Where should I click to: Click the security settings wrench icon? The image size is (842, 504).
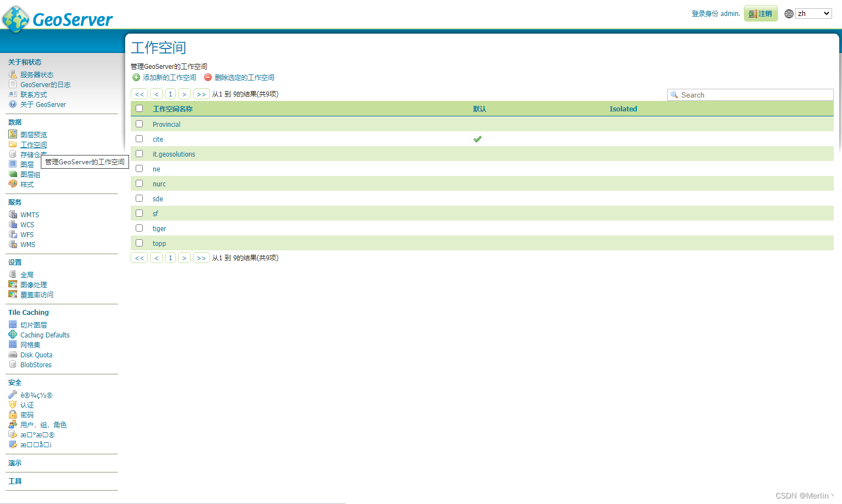point(13,395)
